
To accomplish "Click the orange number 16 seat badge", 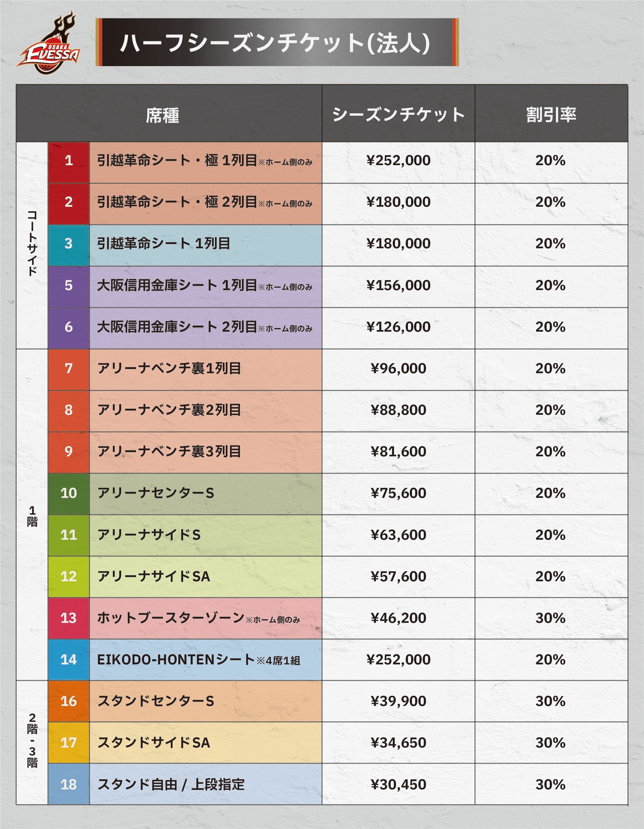I will tap(69, 701).
